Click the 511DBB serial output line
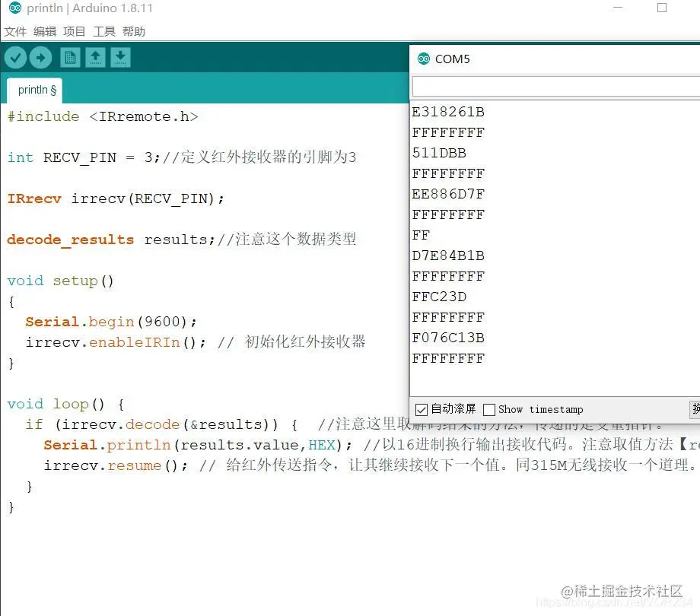Screen dimensions: 700x616 click(439, 153)
